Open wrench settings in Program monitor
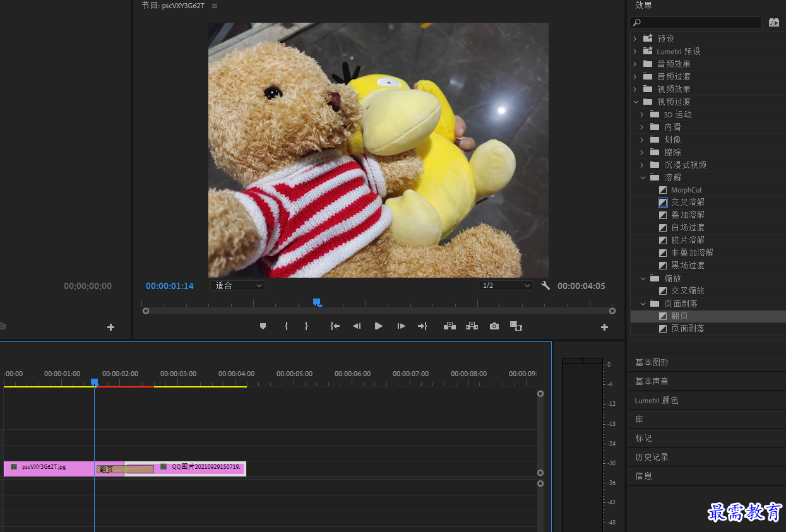This screenshot has width=786, height=532. coord(545,285)
